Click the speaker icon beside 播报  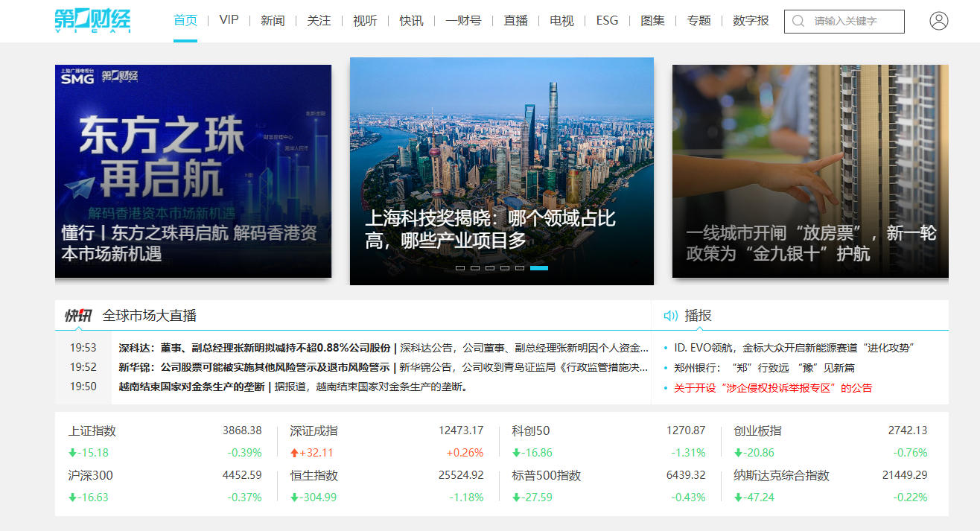tap(670, 316)
